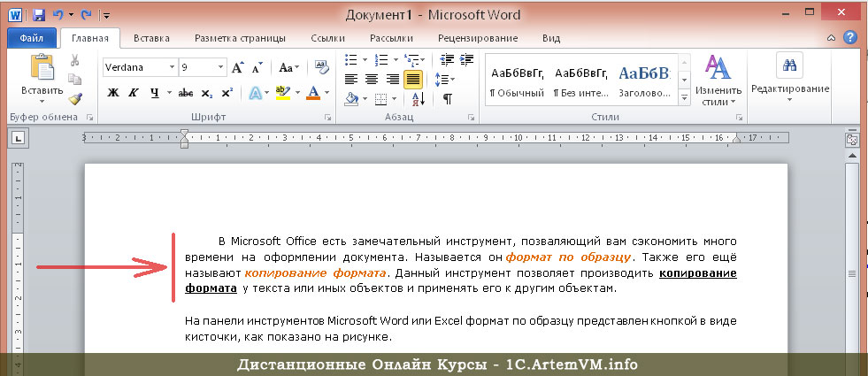Open the line spacing dropdown

click(444, 80)
